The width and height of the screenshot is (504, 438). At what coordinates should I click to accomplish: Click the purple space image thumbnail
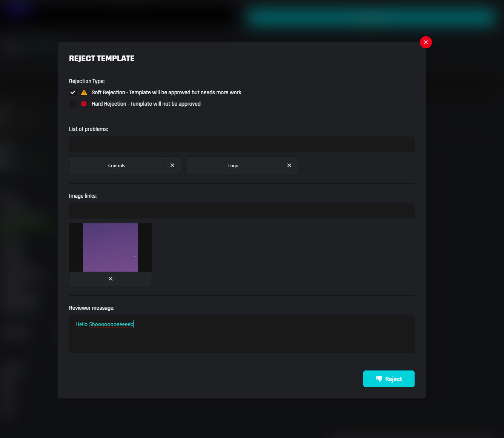pos(110,247)
